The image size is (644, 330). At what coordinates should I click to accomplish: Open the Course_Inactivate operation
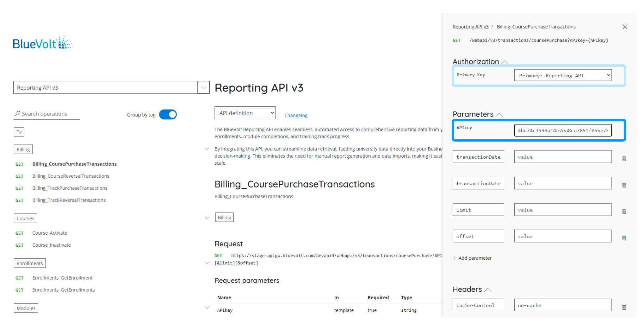[x=52, y=245]
